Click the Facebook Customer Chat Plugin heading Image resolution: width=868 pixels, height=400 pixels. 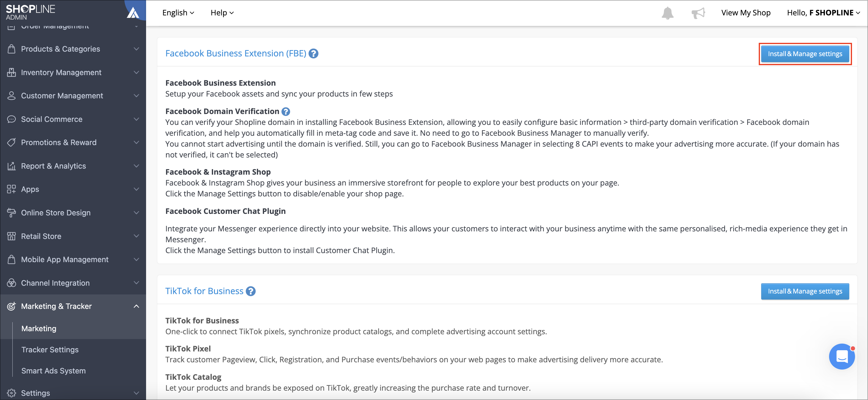[225, 211]
